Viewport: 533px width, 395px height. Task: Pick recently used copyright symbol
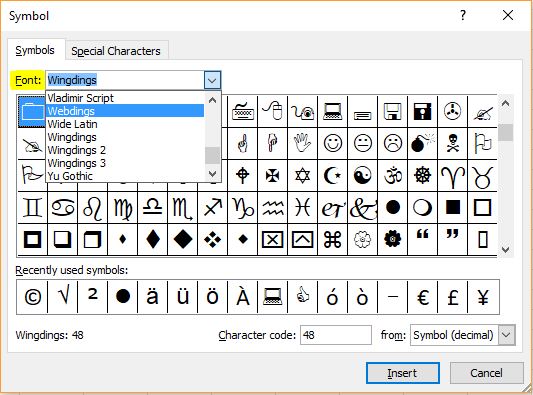click(x=33, y=297)
